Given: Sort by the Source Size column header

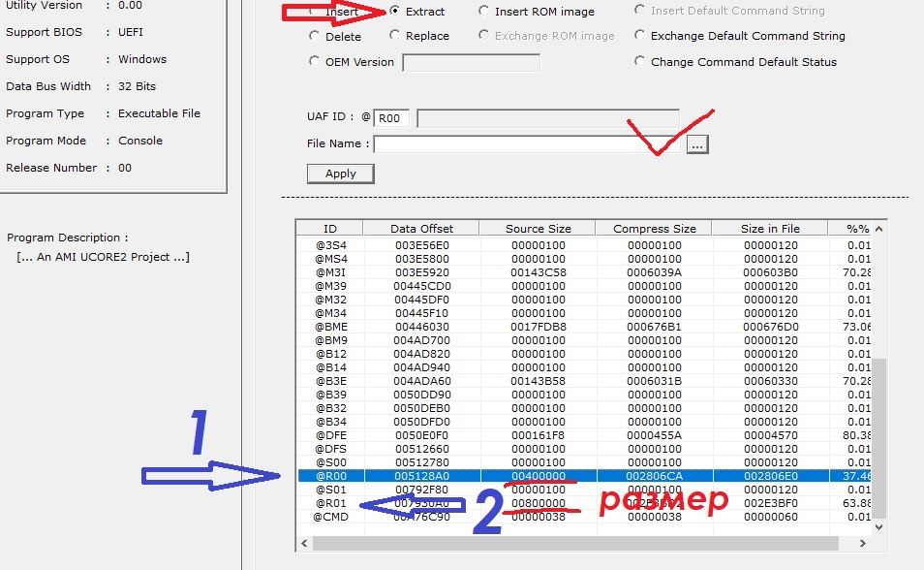Looking at the screenshot, I should [538, 229].
